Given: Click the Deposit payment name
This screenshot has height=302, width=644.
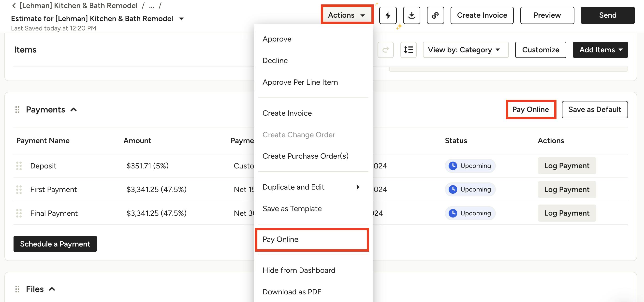Looking at the screenshot, I should [x=43, y=166].
